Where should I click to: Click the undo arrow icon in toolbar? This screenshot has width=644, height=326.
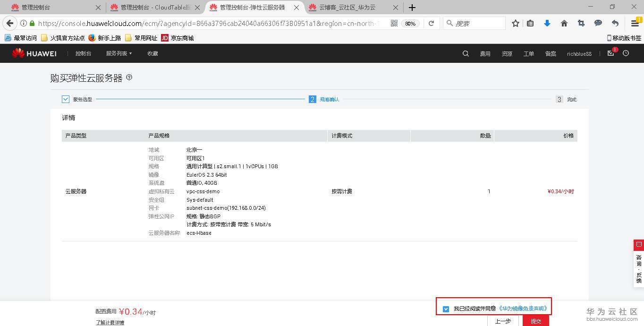(x=615, y=23)
